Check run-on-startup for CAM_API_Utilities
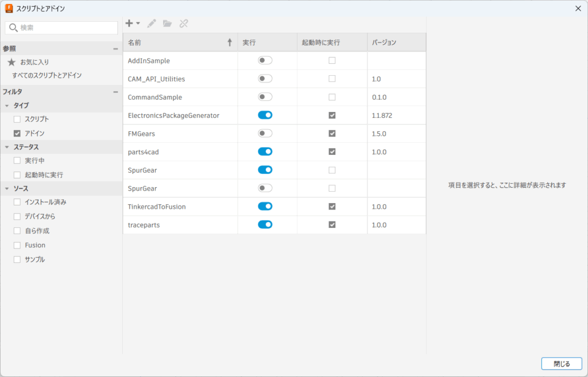Image resolution: width=588 pixels, height=377 pixels. coord(332,79)
